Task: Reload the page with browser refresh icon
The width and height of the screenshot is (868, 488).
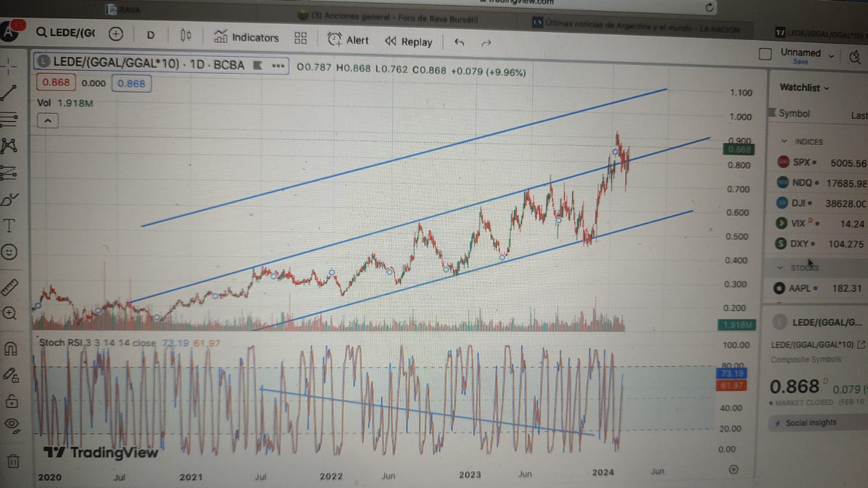Action: [709, 7]
